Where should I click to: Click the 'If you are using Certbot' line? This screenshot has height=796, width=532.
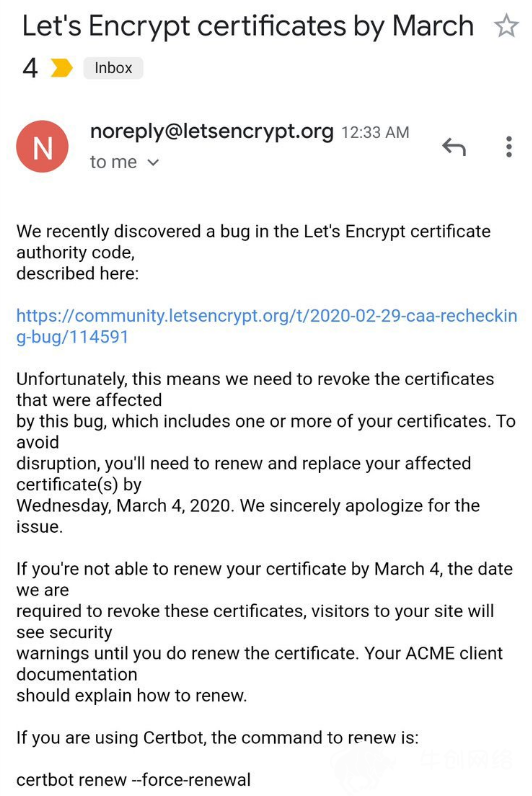[x=217, y=738]
